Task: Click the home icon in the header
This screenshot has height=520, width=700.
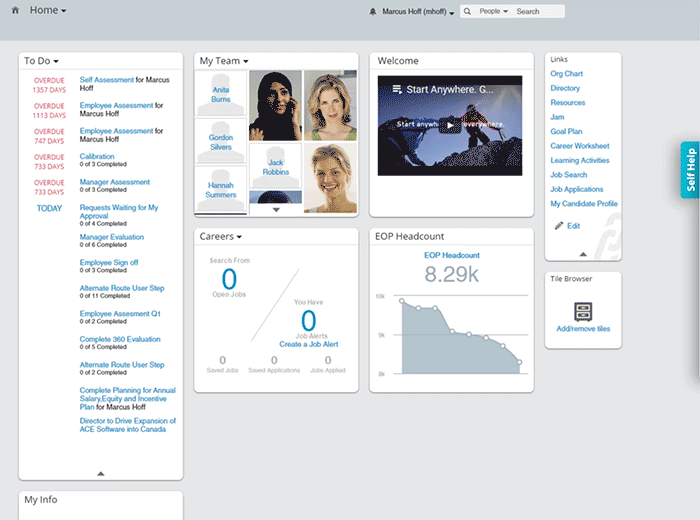Action: (x=15, y=10)
